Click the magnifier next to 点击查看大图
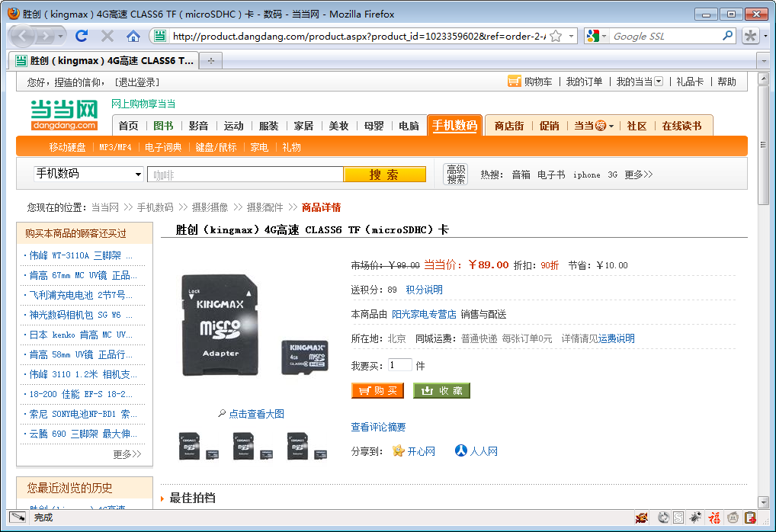 (x=222, y=413)
